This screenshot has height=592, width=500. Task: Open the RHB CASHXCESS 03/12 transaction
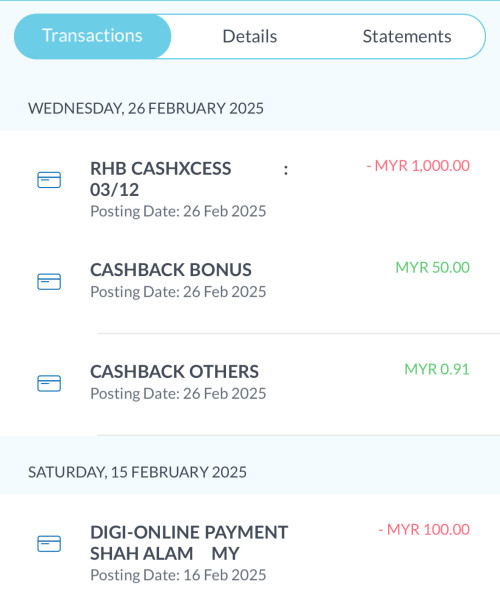250,189
